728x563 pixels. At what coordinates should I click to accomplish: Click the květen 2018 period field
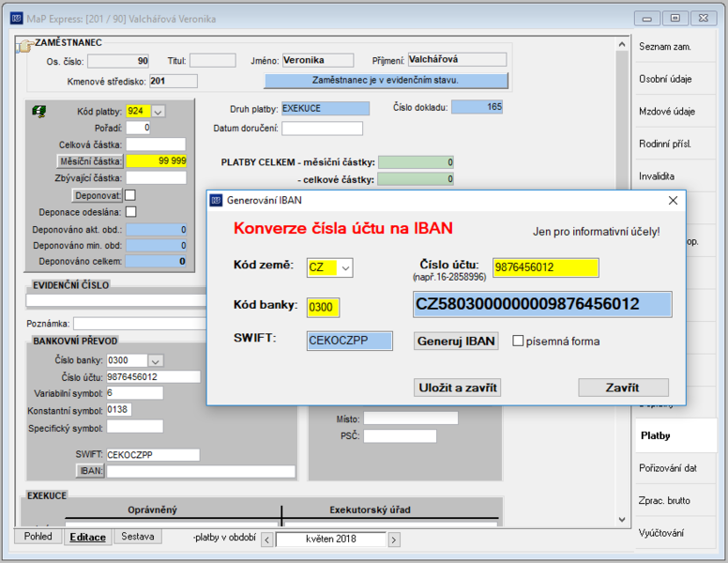330,540
